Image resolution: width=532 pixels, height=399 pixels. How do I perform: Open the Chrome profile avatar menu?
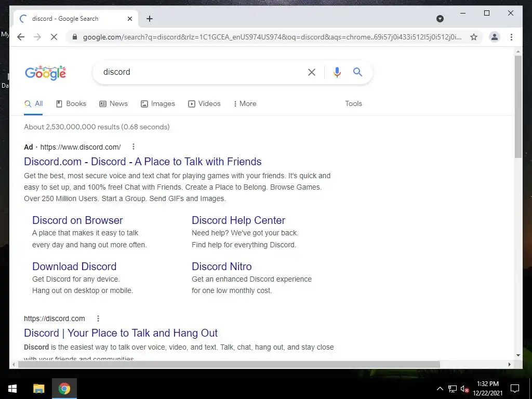(495, 37)
